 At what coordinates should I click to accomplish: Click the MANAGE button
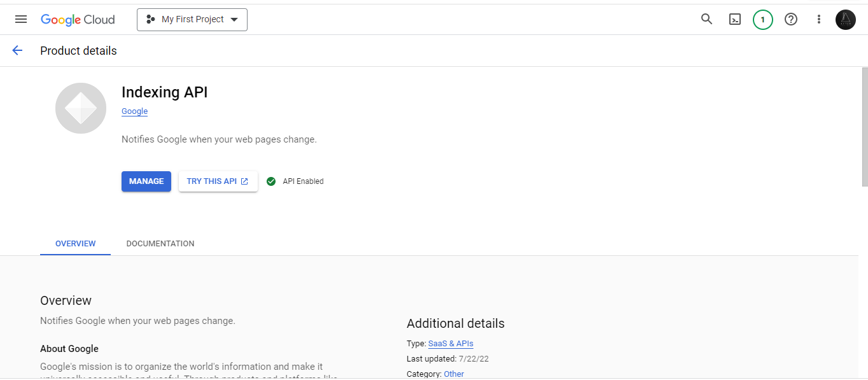146,181
